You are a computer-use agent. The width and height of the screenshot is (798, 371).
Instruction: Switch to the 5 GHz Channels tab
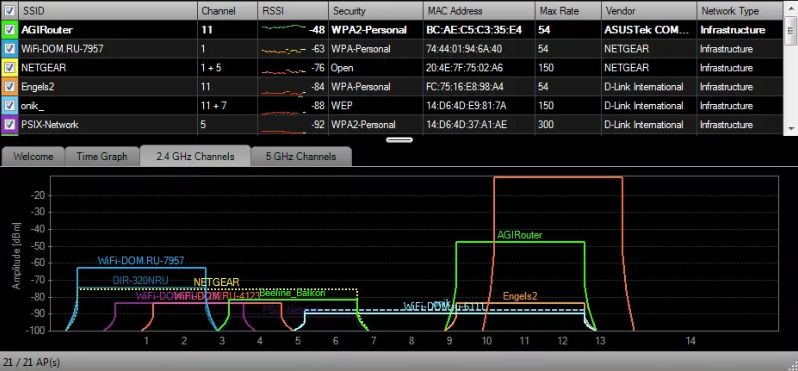coord(301,156)
